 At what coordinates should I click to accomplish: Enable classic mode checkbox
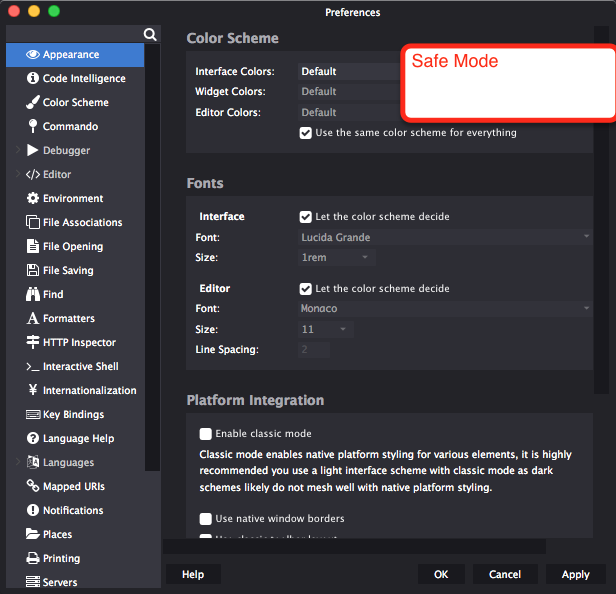[x=205, y=434]
